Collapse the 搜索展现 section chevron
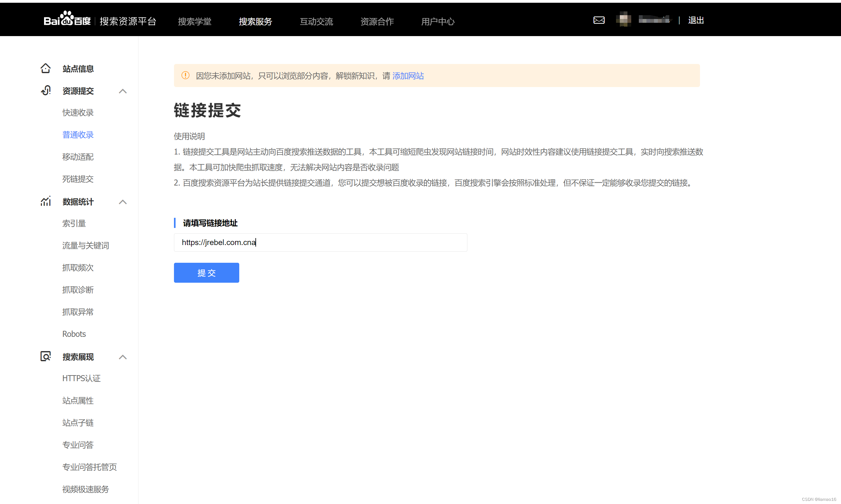This screenshot has height=504, width=841. [x=123, y=356]
